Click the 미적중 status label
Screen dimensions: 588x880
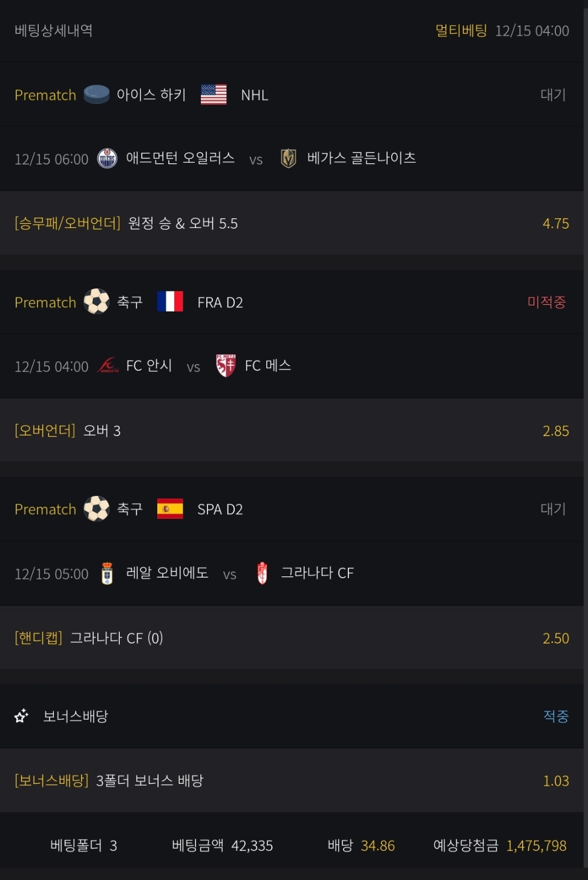pyautogui.click(x=546, y=301)
